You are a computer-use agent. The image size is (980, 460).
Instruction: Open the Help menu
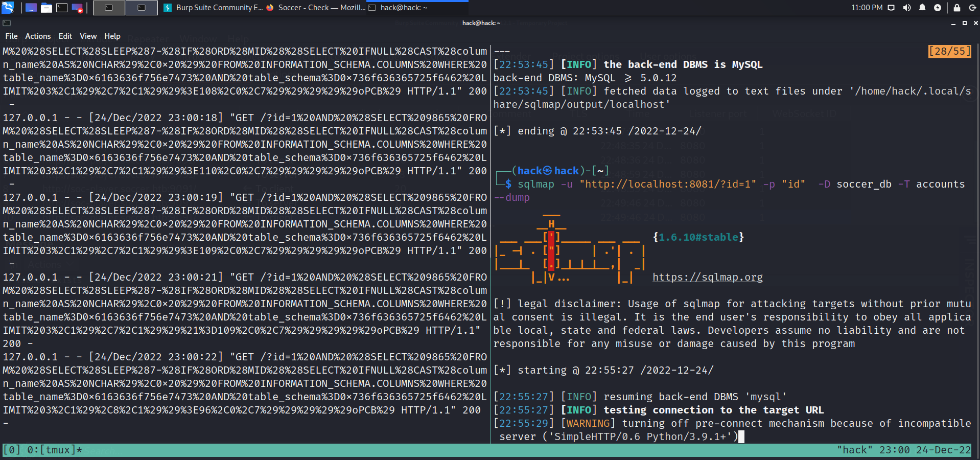pyautogui.click(x=112, y=36)
